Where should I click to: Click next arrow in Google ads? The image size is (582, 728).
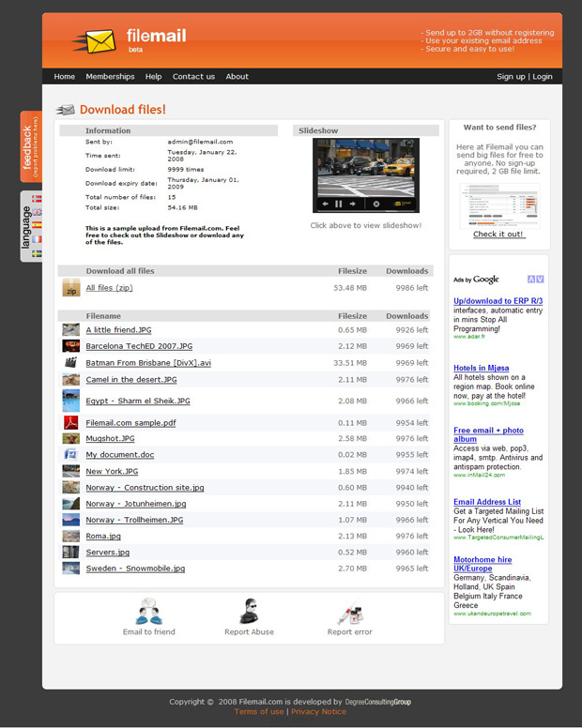[x=540, y=279]
